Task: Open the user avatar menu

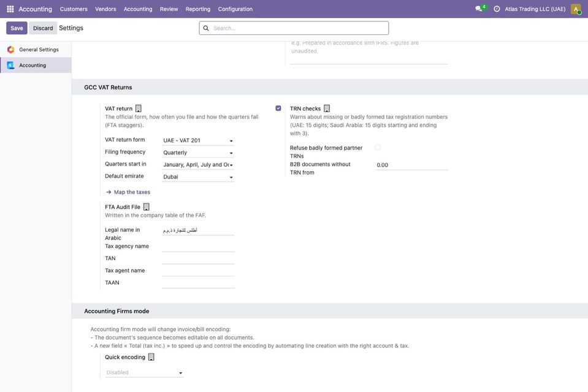Action: tap(576, 9)
